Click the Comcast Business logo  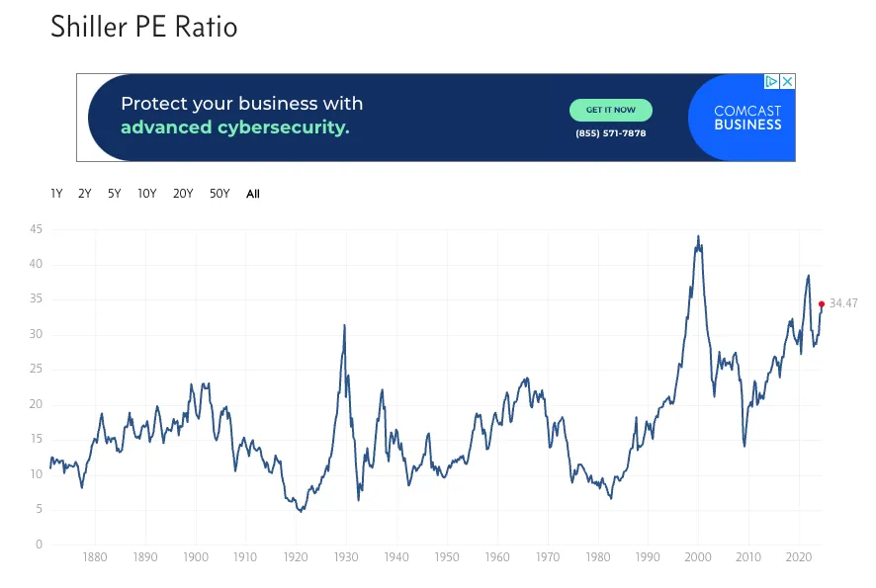747,118
